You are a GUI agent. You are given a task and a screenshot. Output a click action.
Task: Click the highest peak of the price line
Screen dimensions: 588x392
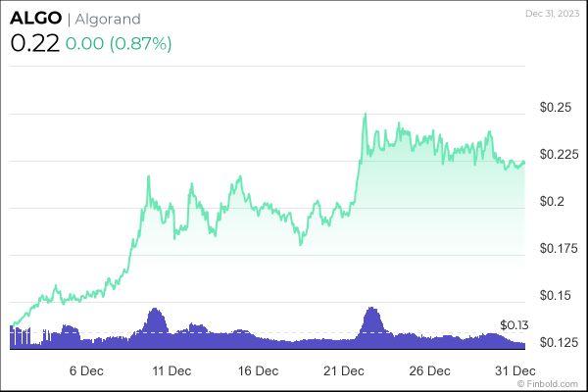coord(366,114)
